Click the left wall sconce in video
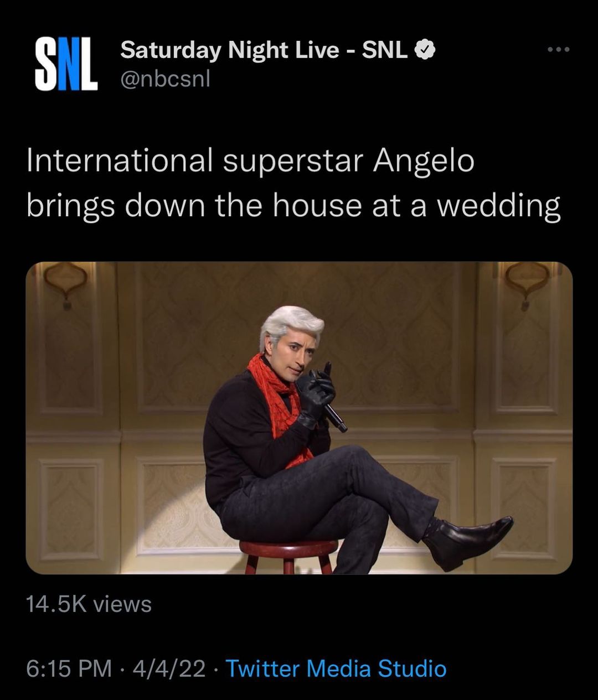598x700 pixels. pyautogui.click(x=66, y=282)
